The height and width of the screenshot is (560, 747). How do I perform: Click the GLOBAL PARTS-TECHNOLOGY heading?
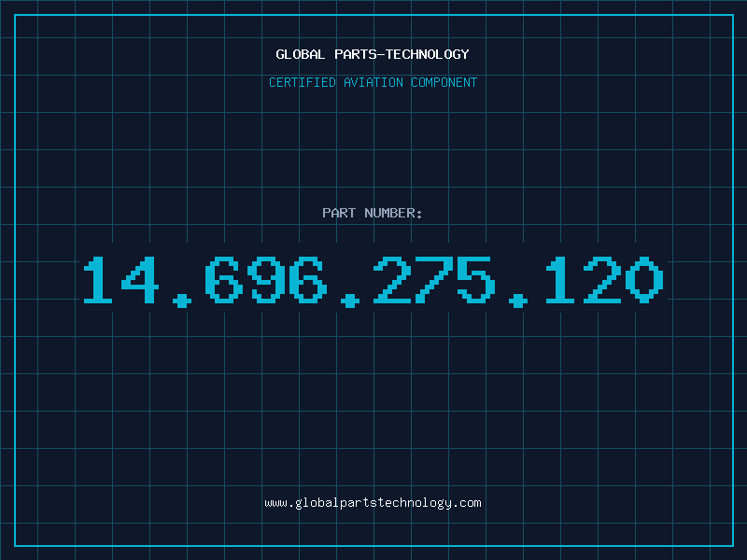373,54
